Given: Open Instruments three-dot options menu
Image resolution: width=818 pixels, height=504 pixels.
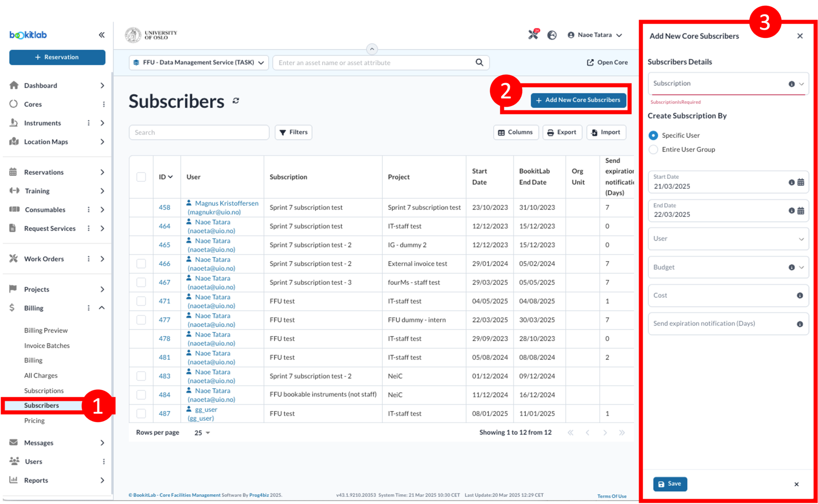Looking at the screenshot, I should (x=89, y=123).
